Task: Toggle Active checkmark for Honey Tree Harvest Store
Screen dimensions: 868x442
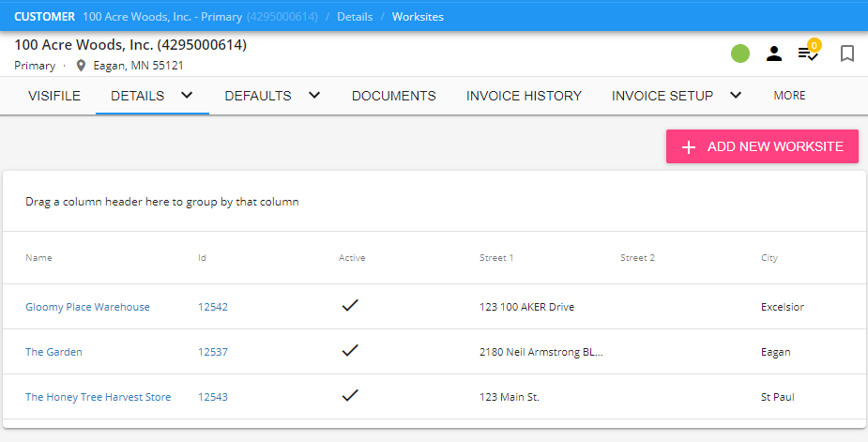Action: [351, 396]
